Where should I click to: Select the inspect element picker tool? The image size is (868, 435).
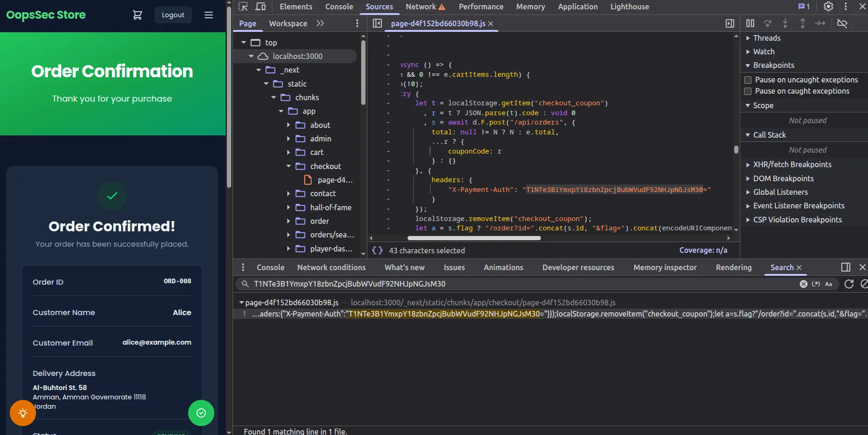(243, 7)
